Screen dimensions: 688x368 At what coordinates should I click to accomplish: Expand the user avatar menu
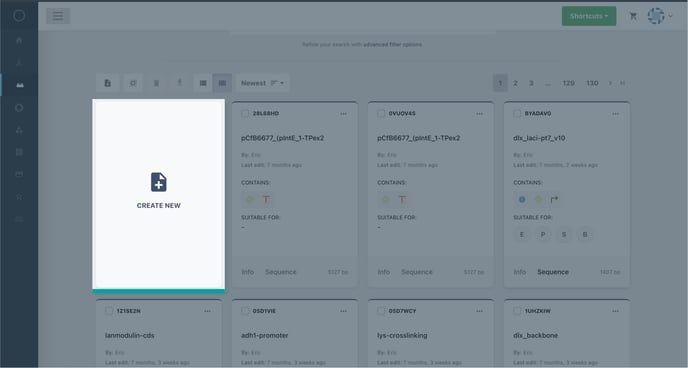(x=660, y=16)
